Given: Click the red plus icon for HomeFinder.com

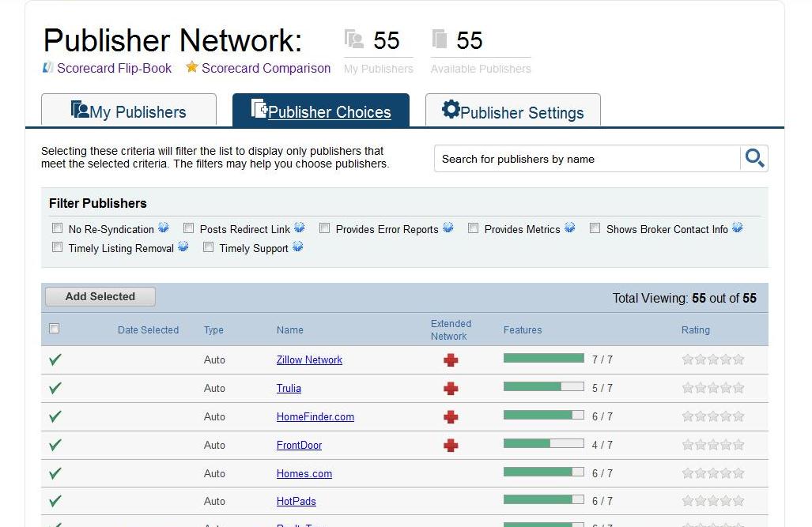Looking at the screenshot, I should (451, 416).
